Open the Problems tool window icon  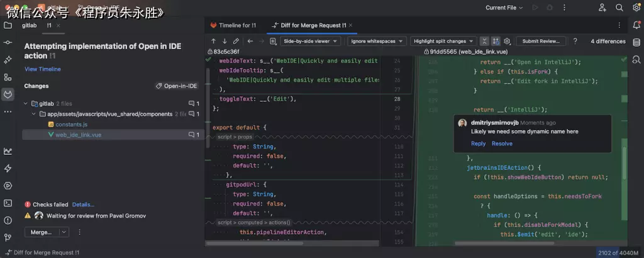8,220
